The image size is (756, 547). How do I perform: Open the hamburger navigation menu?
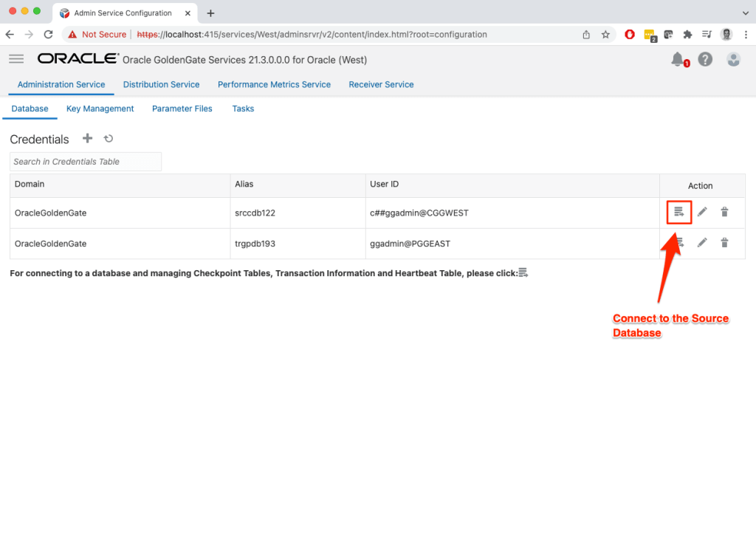pyautogui.click(x=16, y=59)
